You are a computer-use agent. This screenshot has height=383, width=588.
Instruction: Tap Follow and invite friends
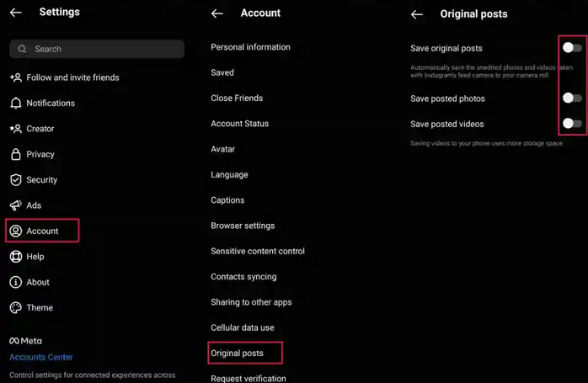click(x=65, y=77)
